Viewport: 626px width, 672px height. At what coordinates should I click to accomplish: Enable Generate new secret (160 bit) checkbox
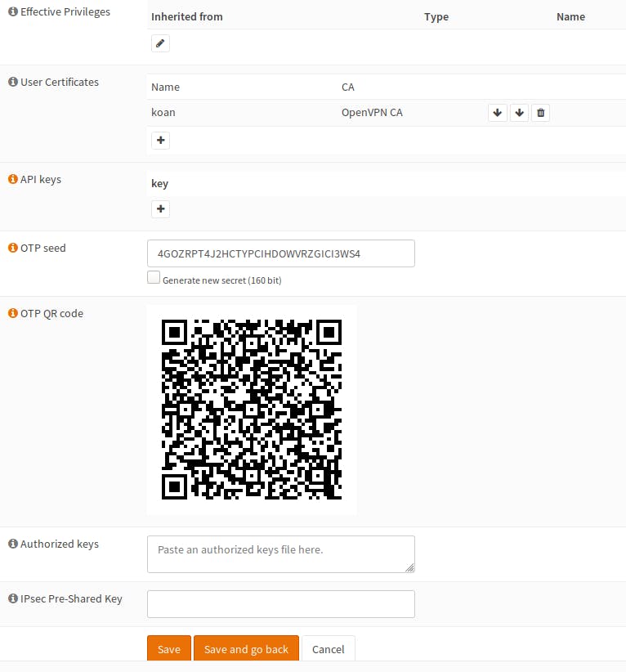[154, 277]
